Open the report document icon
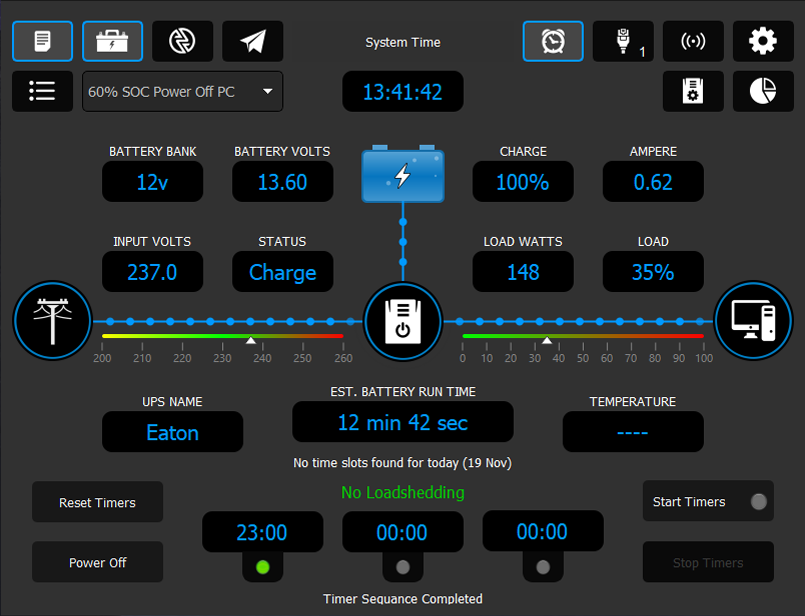 [693, 91]
